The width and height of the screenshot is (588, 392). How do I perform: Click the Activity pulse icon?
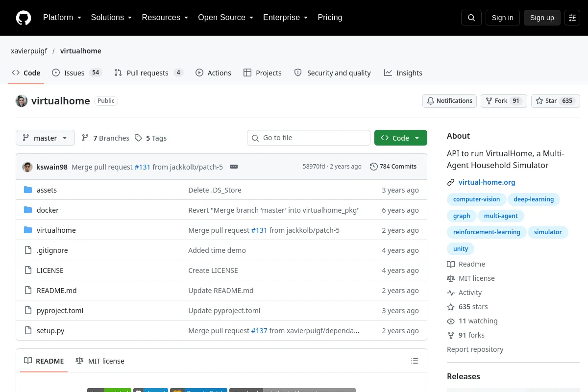click(x=451, y=293)
